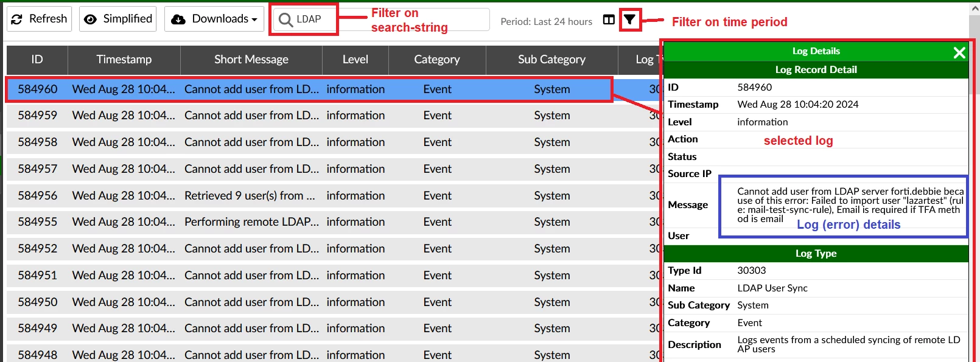The image size is (980, 362).
Task: Click the ID value 584960 in Log Details
Action: coord(755,88)
